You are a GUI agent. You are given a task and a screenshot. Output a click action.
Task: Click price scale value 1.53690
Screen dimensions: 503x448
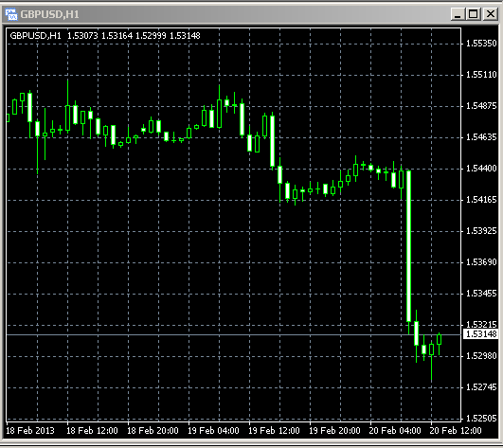tap(481, 262)
